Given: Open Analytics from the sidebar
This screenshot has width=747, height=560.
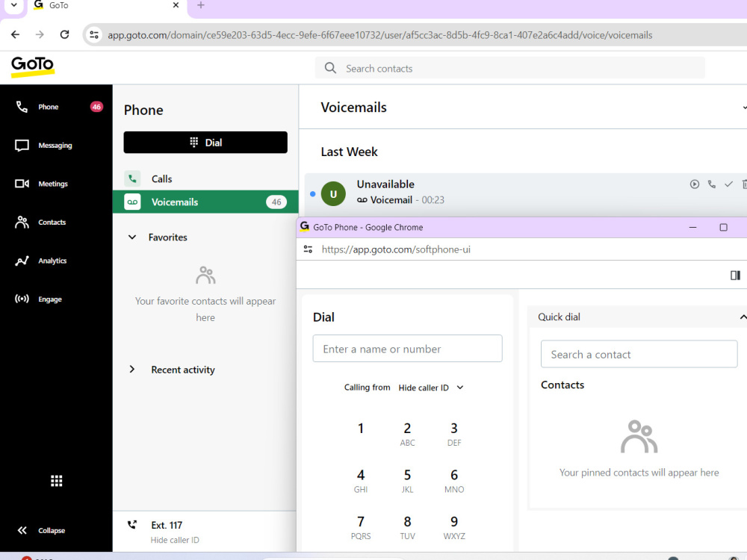Looking at the screenshot, I should (x=56, y=261).
